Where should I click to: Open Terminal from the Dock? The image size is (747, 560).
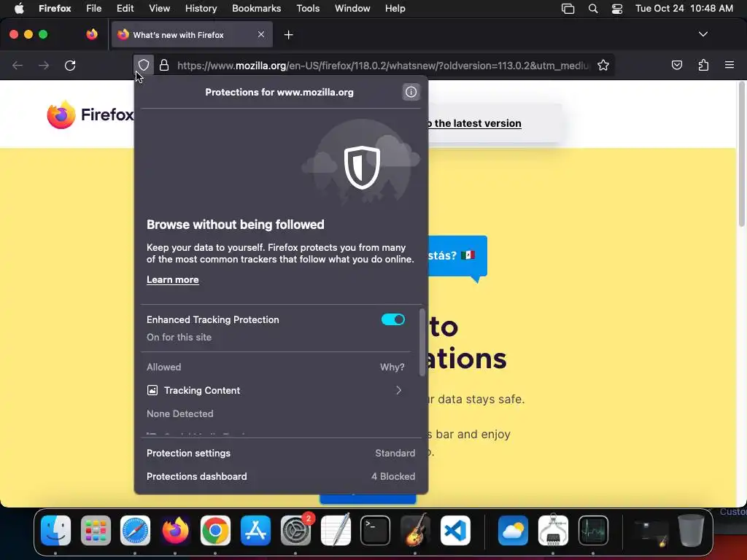375,530
